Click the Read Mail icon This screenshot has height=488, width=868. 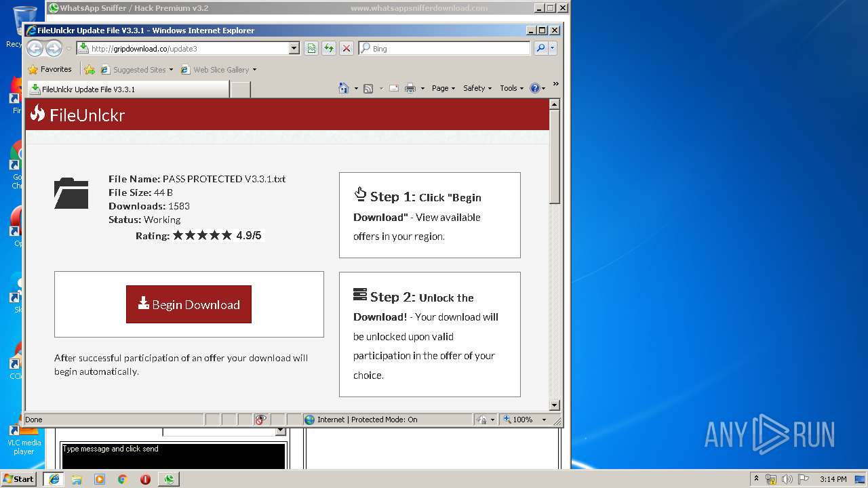[x=393, y=88]
